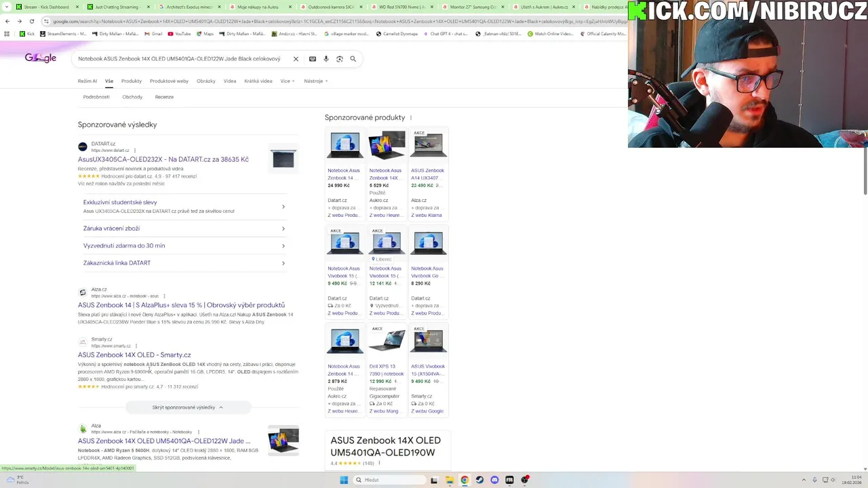Open Alza Notebook ASUS Zenbook UM5401QA result
The height and width of the screenshot is (488, 868).
pyautogui.click(x=164, y=441)
